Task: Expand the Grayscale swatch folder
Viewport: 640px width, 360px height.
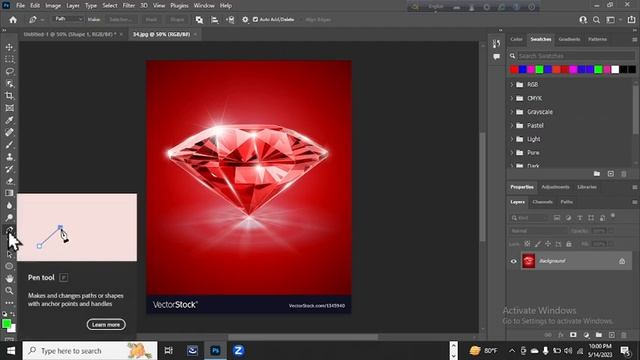Action: tap(512, 112)
